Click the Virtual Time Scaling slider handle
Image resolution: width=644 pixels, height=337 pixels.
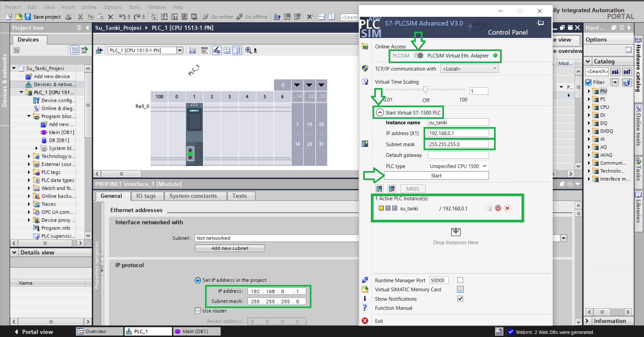[426, 90]
